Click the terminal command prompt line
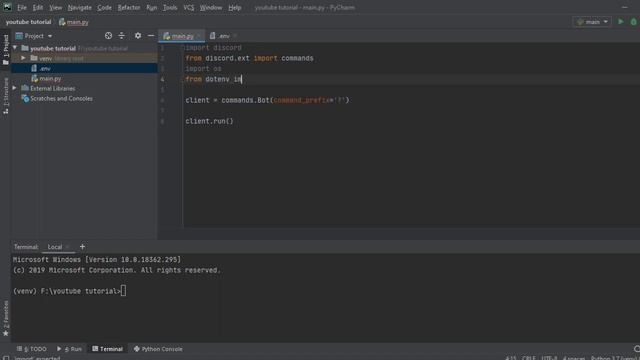 click(69, 291)
